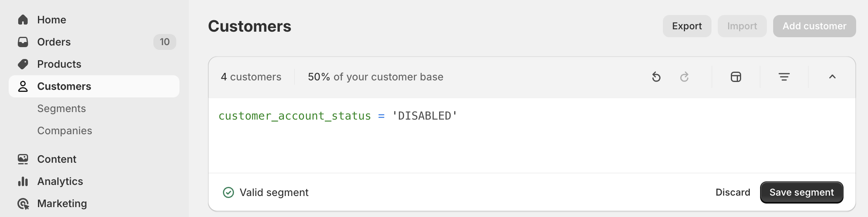This screenshot has height=217, width=868.
Task: Click the Save segment button
Action: pyautogui.click(x=802, y=192)
